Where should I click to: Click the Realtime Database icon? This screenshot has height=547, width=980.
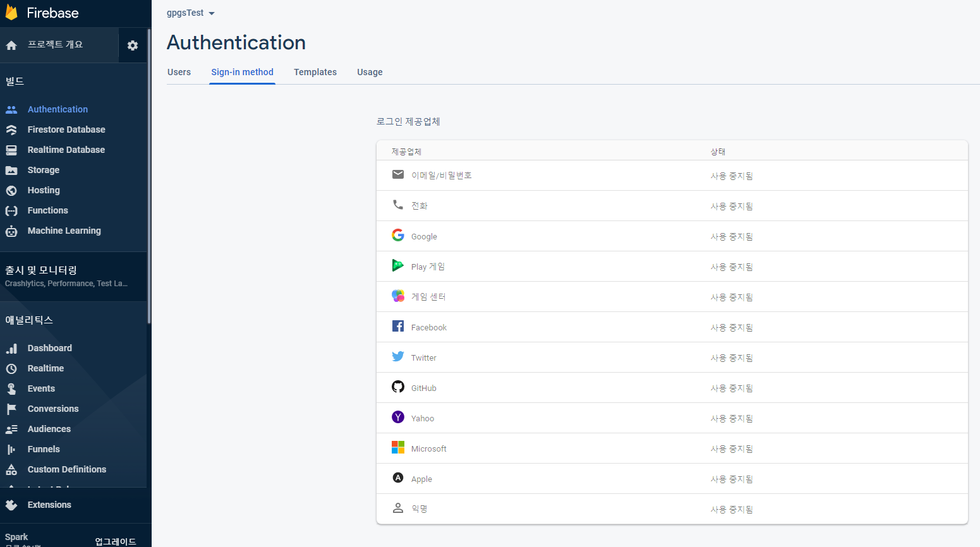[11, 150]
